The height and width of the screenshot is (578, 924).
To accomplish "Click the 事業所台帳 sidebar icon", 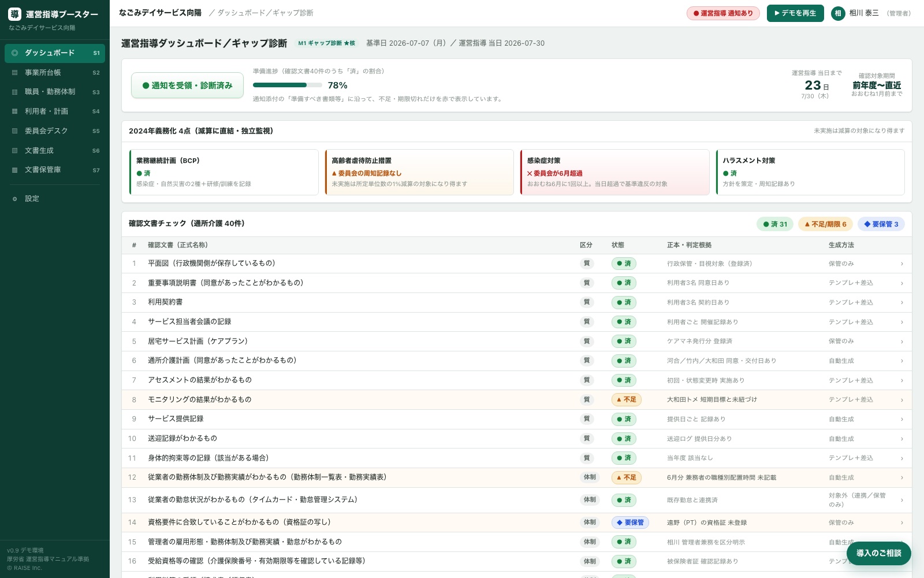I will (x=14, y=73).
